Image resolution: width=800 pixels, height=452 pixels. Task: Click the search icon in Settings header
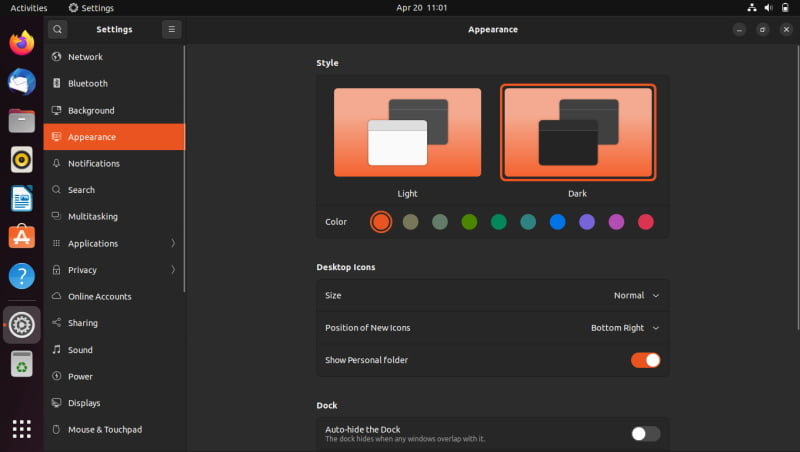click(x=58, y=30)
